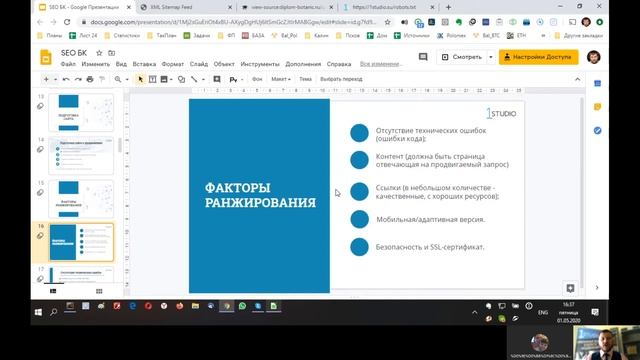The image size is (640, 360).
Task: Choose the select cursor tool
Action: [140, 79]
